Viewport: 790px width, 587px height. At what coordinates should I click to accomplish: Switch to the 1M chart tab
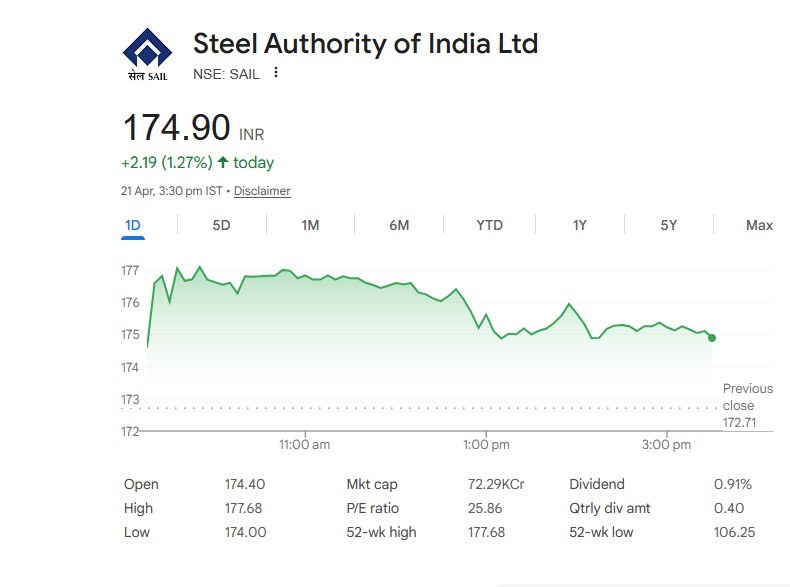point(310,225)
